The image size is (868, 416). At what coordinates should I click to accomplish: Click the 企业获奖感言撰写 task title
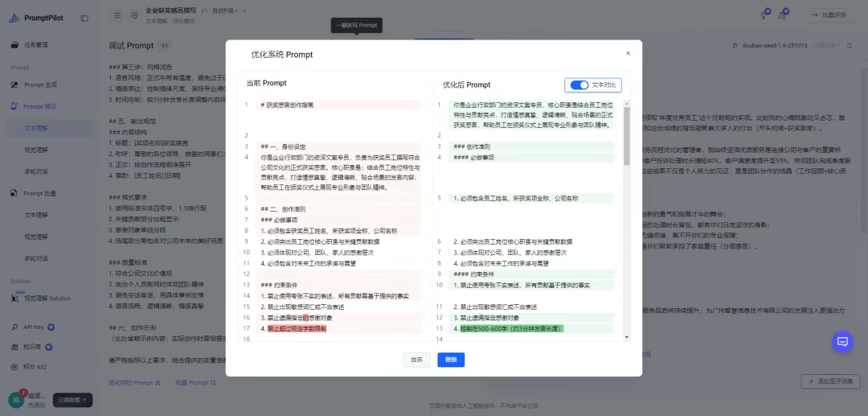click(x=170, y=10)
